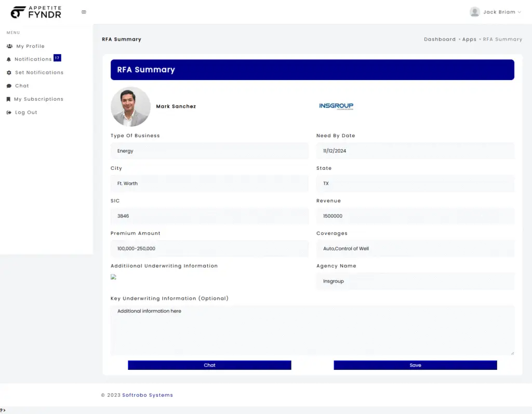The image size is (532, 414).
Task: Click the Type Of Business field
Action: [209, 151]
